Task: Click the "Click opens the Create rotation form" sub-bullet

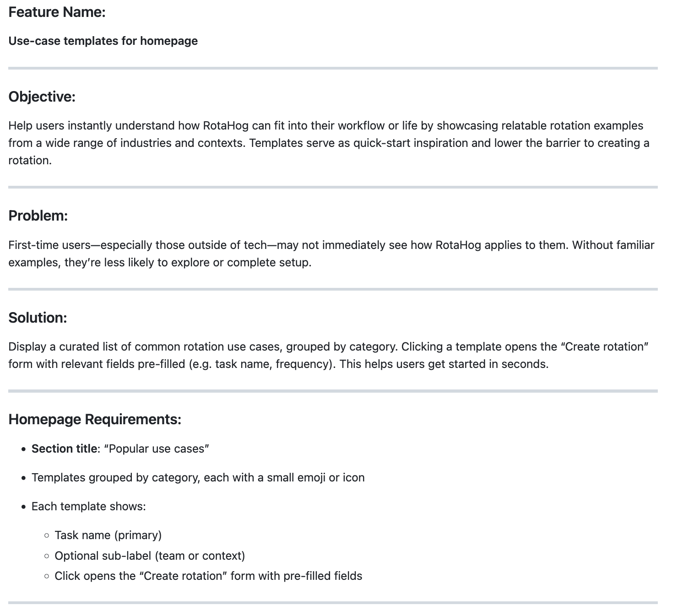Action: click(x=208, y=576)
